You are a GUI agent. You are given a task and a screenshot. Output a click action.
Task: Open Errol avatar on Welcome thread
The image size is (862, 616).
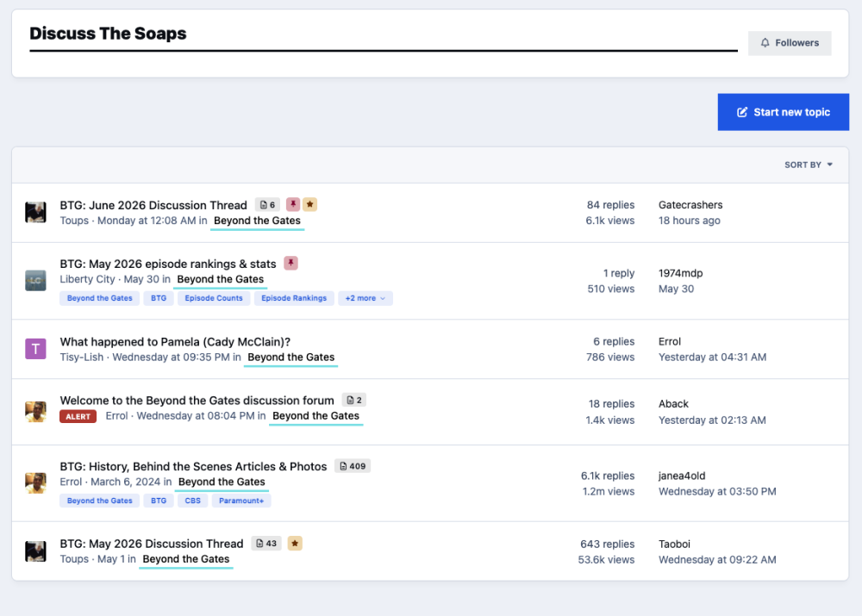coord(35,412)
